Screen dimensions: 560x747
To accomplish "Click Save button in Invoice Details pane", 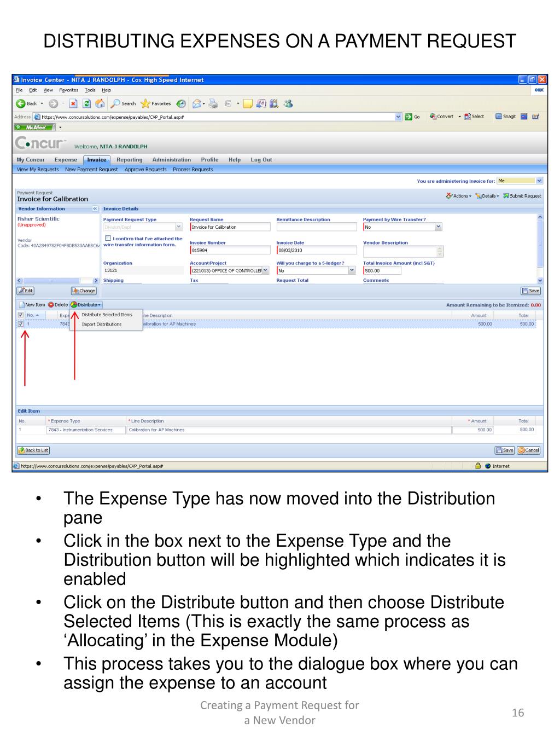I will [531, 291].
